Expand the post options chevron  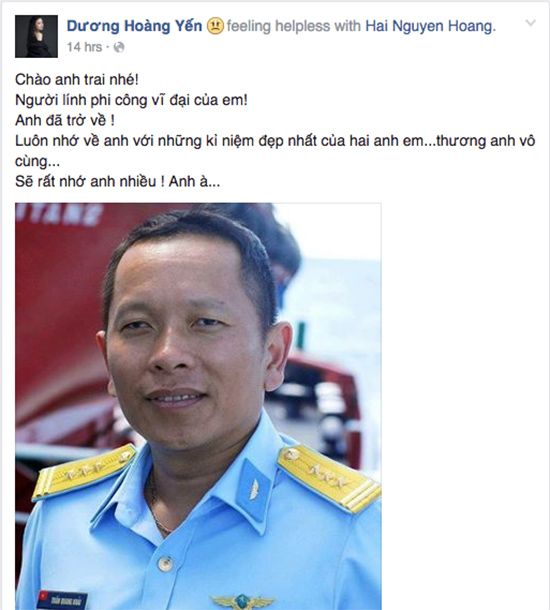click(531, 23)
